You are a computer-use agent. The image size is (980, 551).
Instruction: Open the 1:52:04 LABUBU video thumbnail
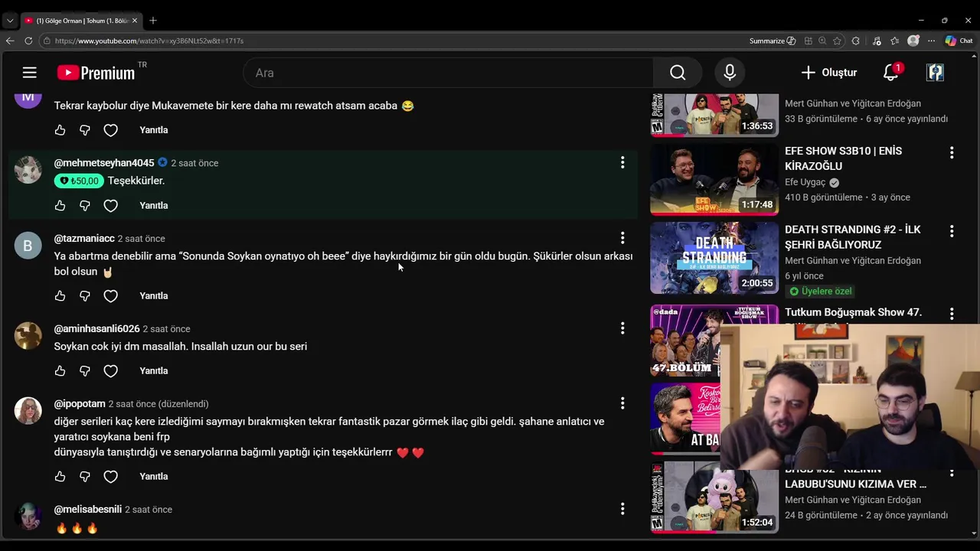(714, 497)
